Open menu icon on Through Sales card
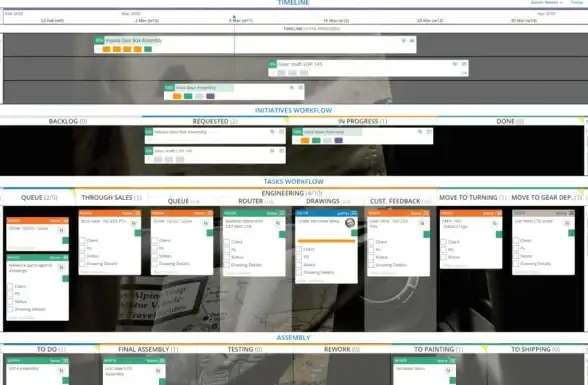588x385 pixels. (138, 213)
